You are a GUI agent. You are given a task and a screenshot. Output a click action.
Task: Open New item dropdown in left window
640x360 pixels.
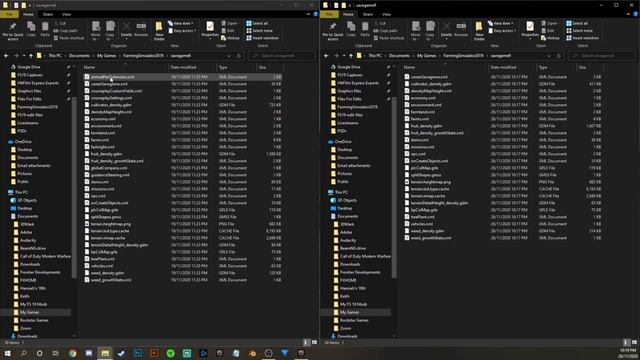click(181, 23)
